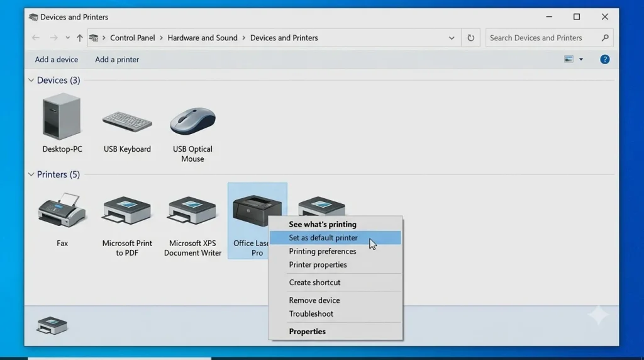The height and width of the screenshot is (360, 644).
Task: Expand the chevron after Hardware and Sound
Action: (244, 38)
